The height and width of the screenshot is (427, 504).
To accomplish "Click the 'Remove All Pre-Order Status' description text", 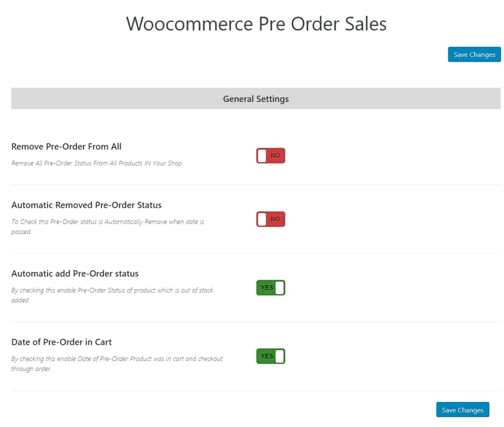I will pos(96,163).
